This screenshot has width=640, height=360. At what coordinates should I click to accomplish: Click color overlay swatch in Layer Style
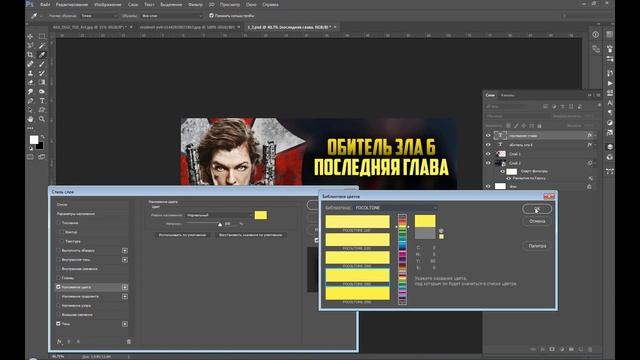click(260, 215)
